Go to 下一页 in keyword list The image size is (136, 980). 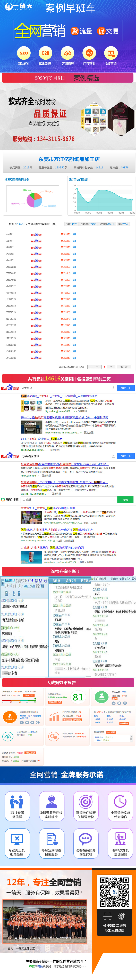[x=124, y=367]
